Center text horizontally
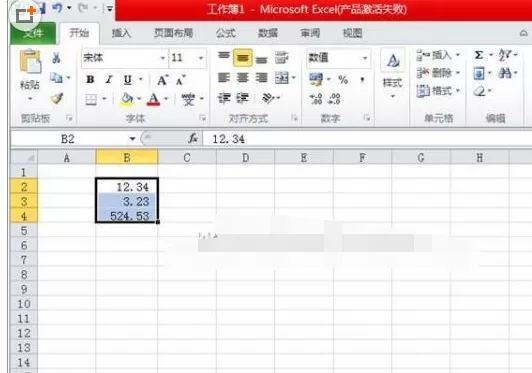Viewport: 532px width, 373px height. 242,78
